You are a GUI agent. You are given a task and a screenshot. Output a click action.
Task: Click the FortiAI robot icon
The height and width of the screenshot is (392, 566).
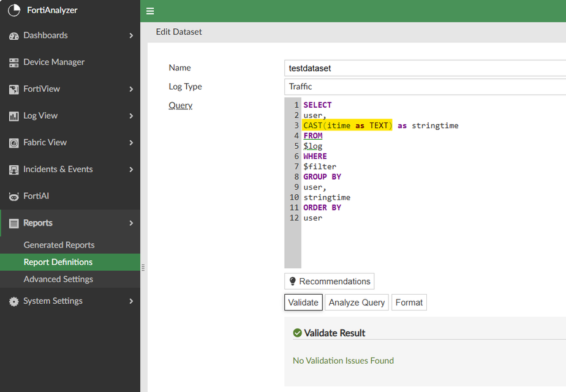(13, 197)
